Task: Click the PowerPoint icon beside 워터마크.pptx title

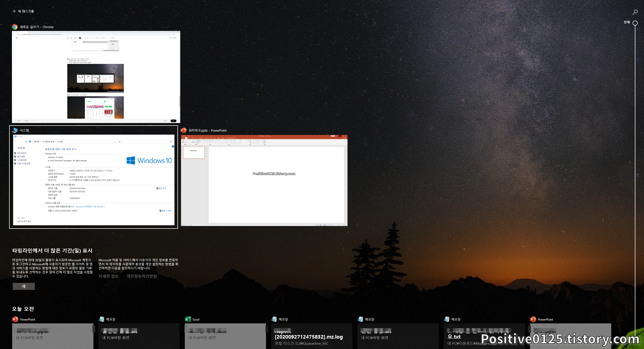Action: click(x=184, y=130)
